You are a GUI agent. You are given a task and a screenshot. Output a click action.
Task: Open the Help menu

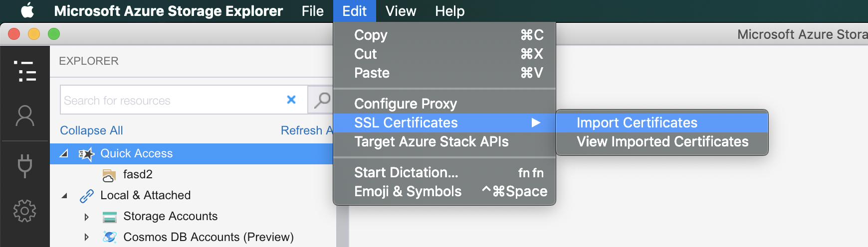[449, 11]
